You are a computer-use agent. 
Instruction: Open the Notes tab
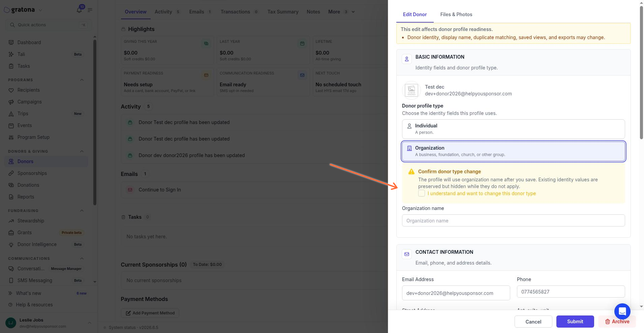pos(313,12)
